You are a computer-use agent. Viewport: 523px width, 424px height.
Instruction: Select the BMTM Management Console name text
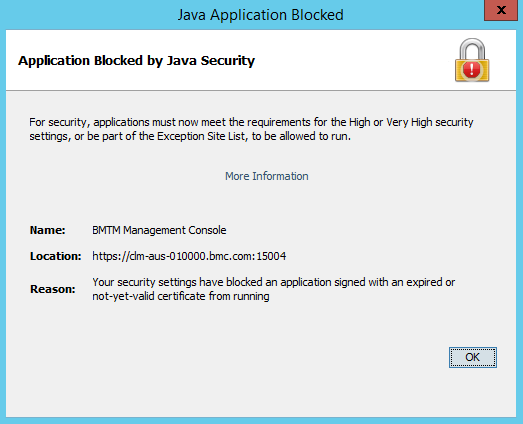coord(159,230)
